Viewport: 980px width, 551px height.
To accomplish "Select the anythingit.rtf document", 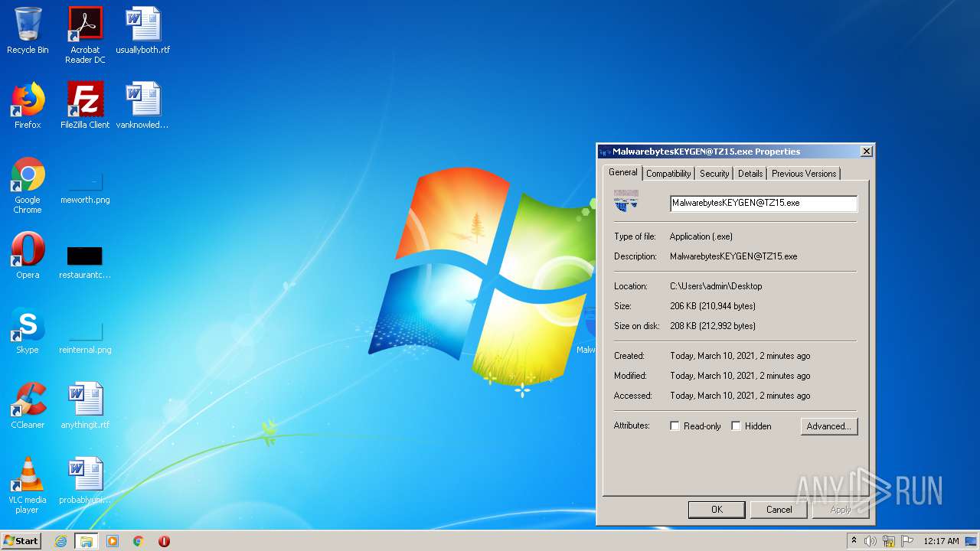I will click(x=85, y=406).
